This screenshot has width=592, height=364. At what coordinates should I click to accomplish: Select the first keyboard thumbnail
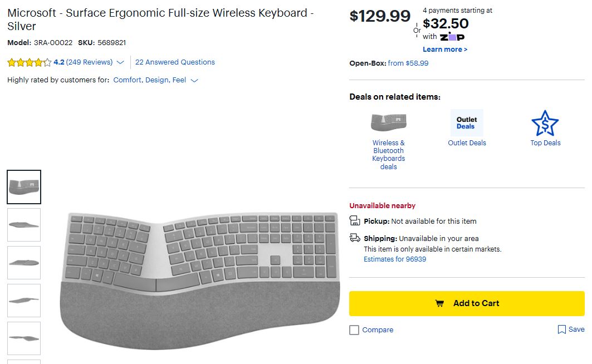pos(24,187)
